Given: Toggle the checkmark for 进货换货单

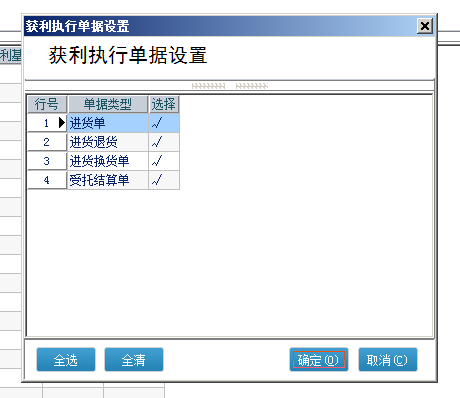Looking at the screenshot, I should [164, 161].
